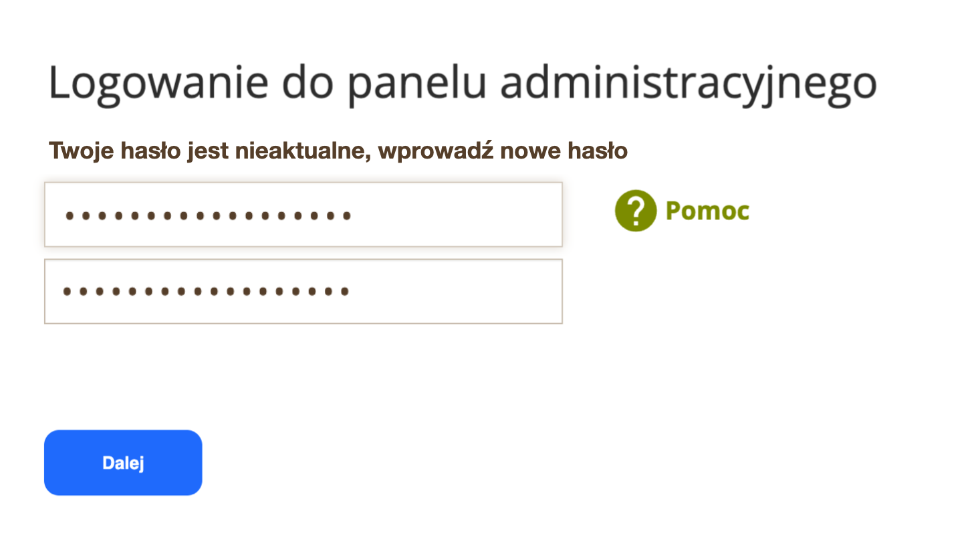This screenshot has width=980, height=554.
Task: Click the Logowanie do panelu administracyjnego heading
Action: [463, 82]
